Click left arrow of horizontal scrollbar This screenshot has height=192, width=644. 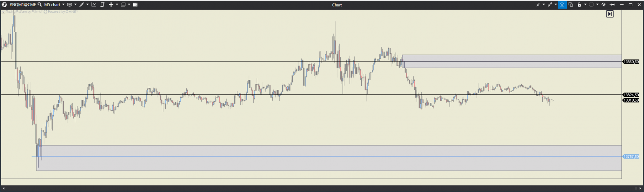coord(4,188)
